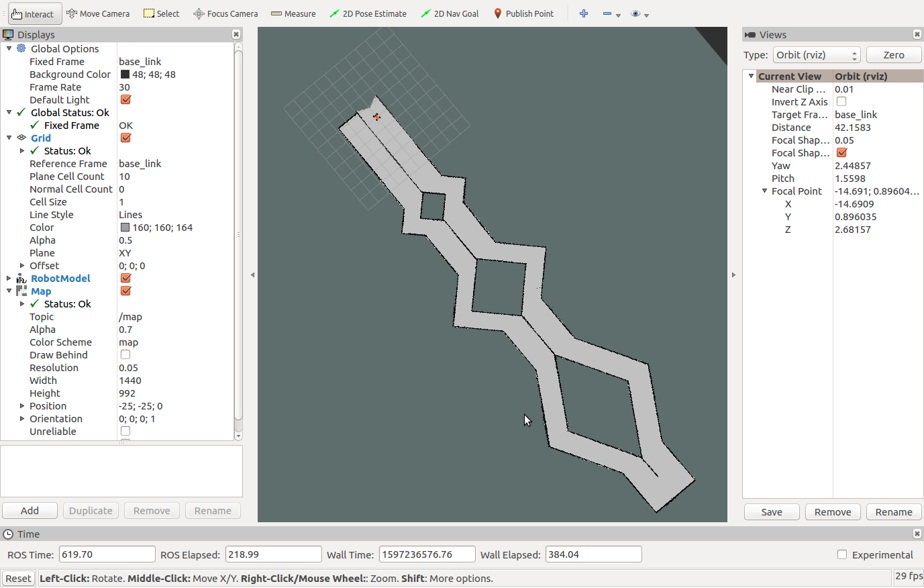This screenshot has height=588, width=924.
Task: Click the Wall Elapsed field
Action: [594, 554]
